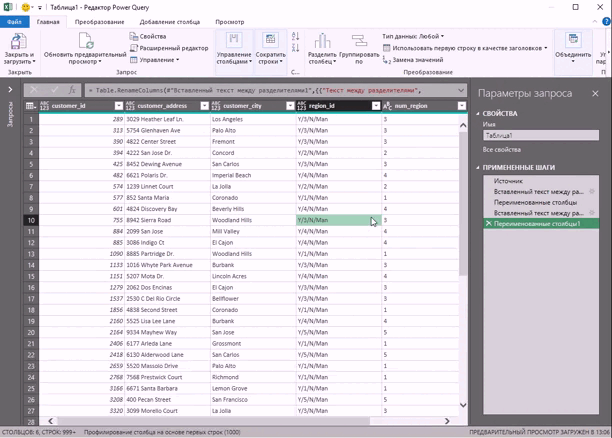Click the 3029 Heather Leaf Ln. cell
Viewport: 612px width, 438px height.
(167, 119)
